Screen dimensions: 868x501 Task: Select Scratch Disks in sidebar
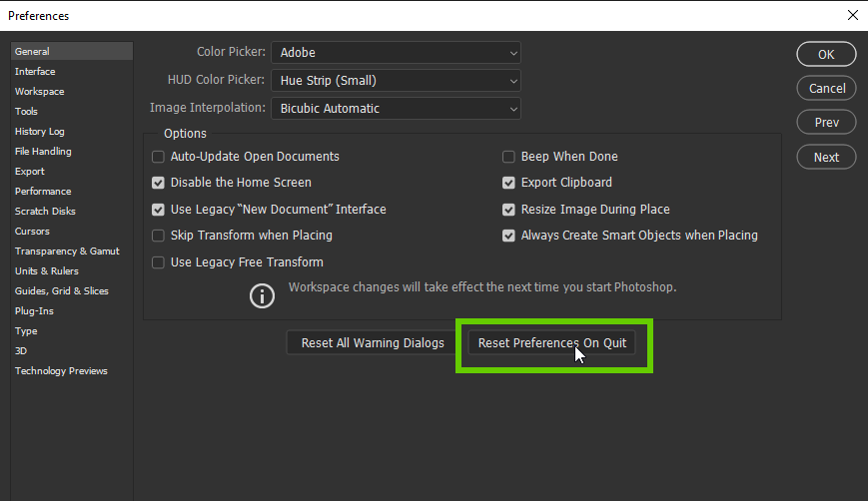(45, 212)
